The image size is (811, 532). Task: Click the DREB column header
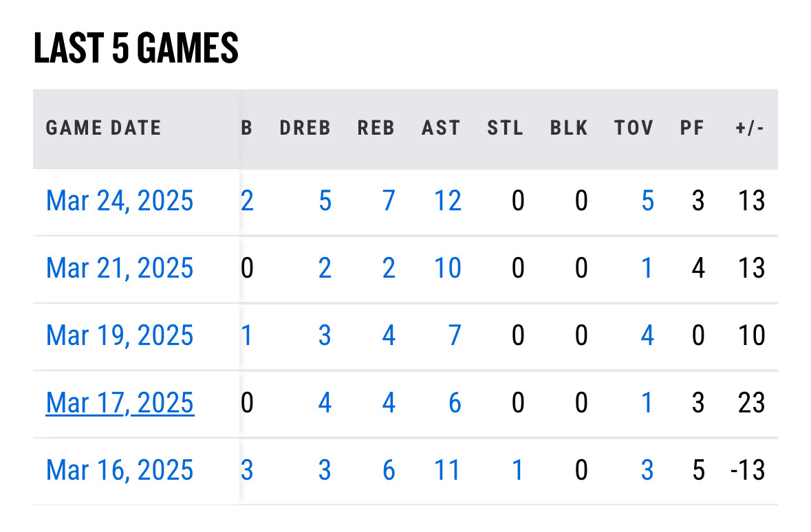point(305,128)
